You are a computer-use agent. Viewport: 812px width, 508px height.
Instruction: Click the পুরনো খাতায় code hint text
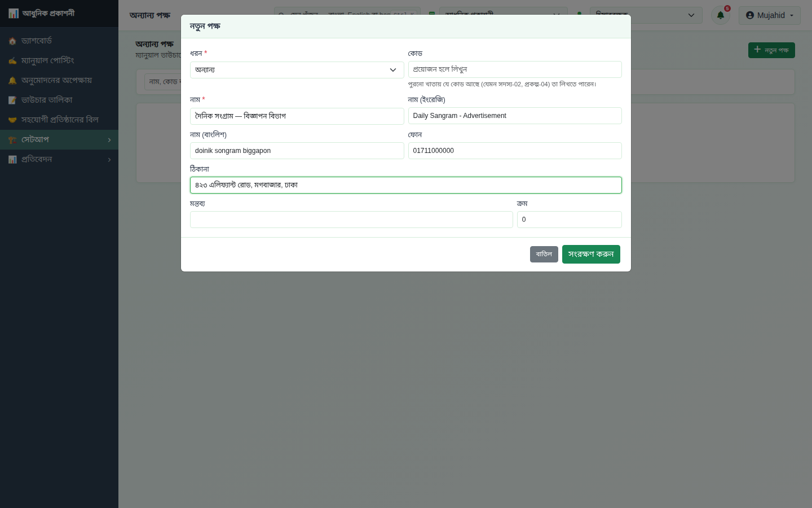pyautogui.click(x=502, y=84)
